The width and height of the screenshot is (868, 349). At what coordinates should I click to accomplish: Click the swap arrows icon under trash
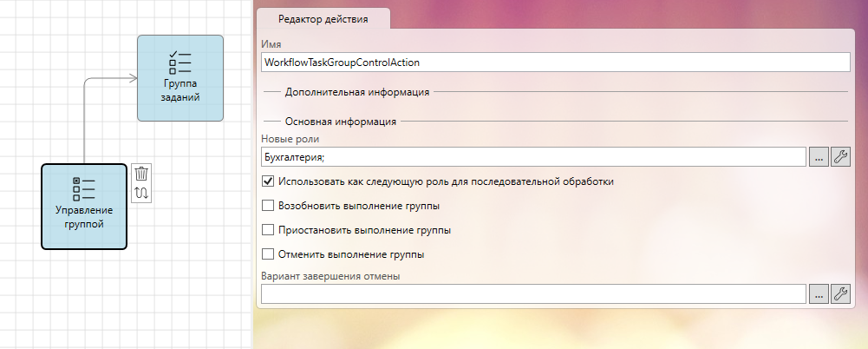(x=141, y=194)
